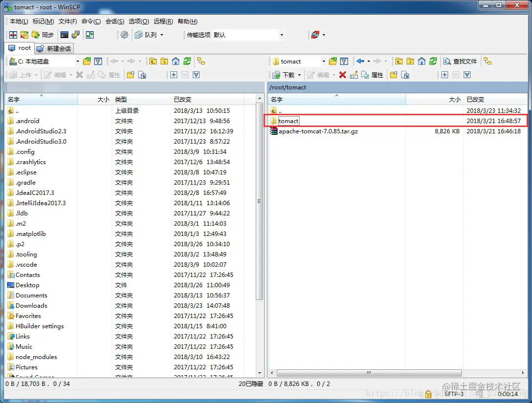The image size is (532, 403).
Task: Create new folder in local panel
Action: click(131, 75)
